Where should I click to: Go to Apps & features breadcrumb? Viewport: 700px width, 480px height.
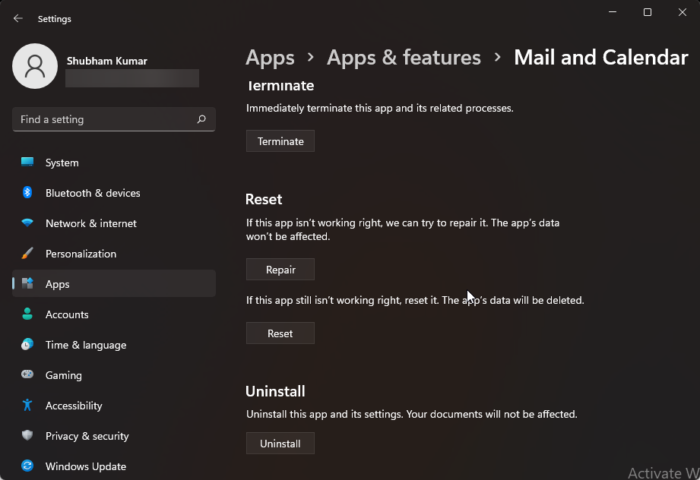click(404, 58)
